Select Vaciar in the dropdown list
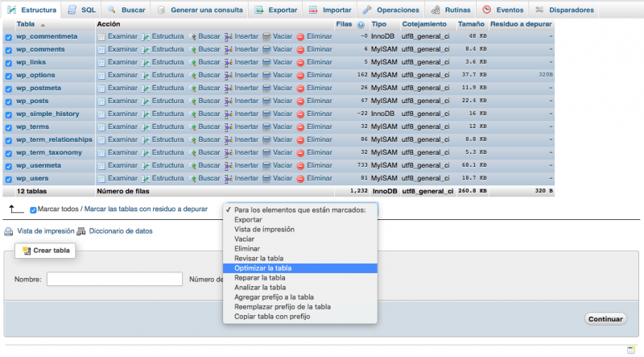Screen dimensions: 644x357 [x=299, y=239]
